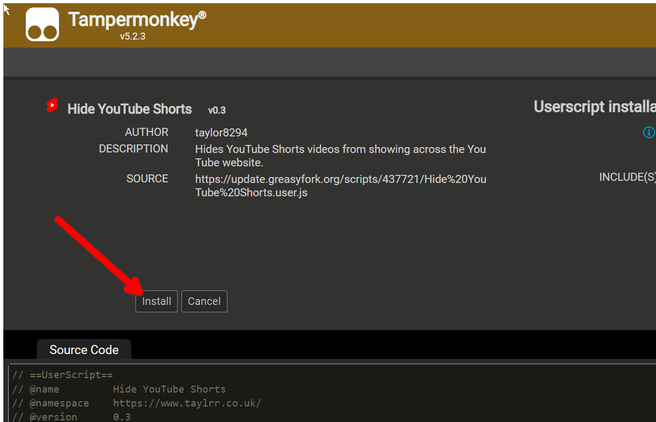Click the Tampermonkey header title
The width and height of the screenshot is (656, 422).
137,20
